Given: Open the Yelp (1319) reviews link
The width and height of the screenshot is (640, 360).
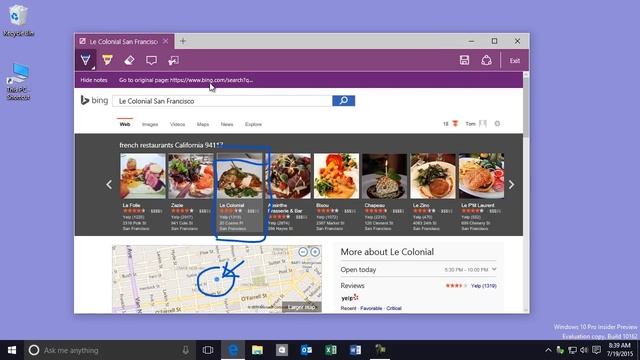Looking at the screenshot, I should 484,286.
